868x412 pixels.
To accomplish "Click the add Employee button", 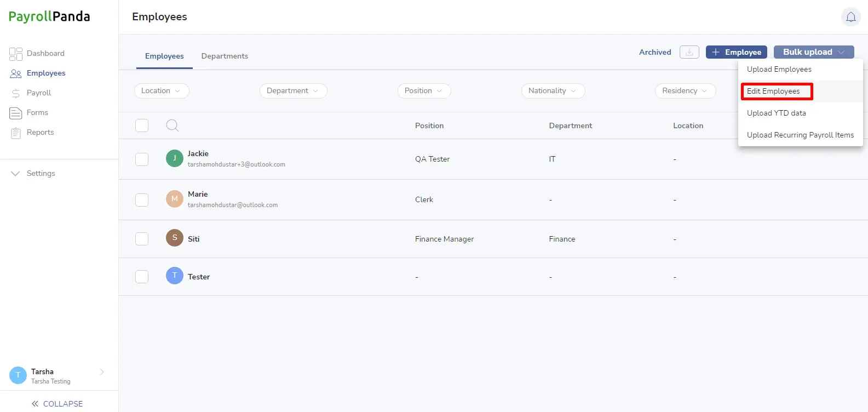I will pos(736,52).
